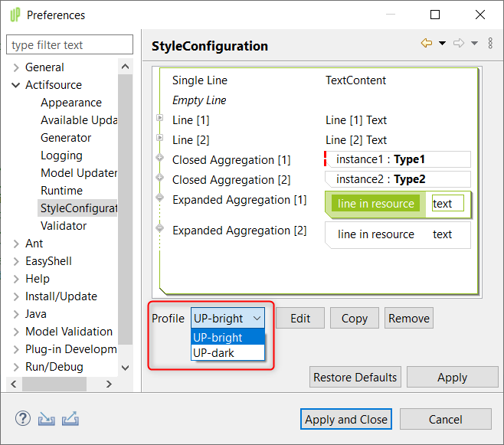Select UP-bright in the profile list
Image resolution: width=504 pixels, height=445 pixels.
click(x=218, y=338)
